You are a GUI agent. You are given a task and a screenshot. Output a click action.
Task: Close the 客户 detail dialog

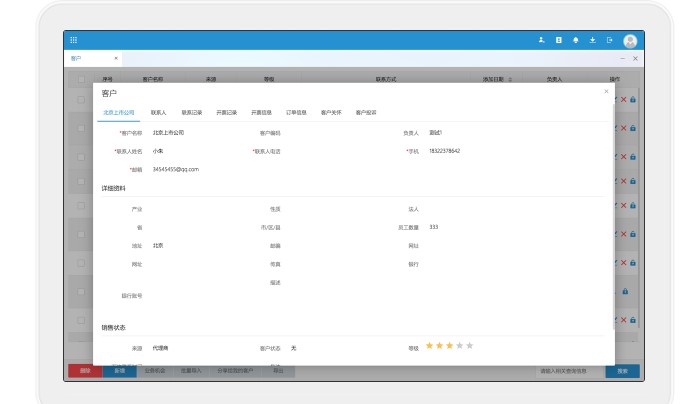coord(606,92)
